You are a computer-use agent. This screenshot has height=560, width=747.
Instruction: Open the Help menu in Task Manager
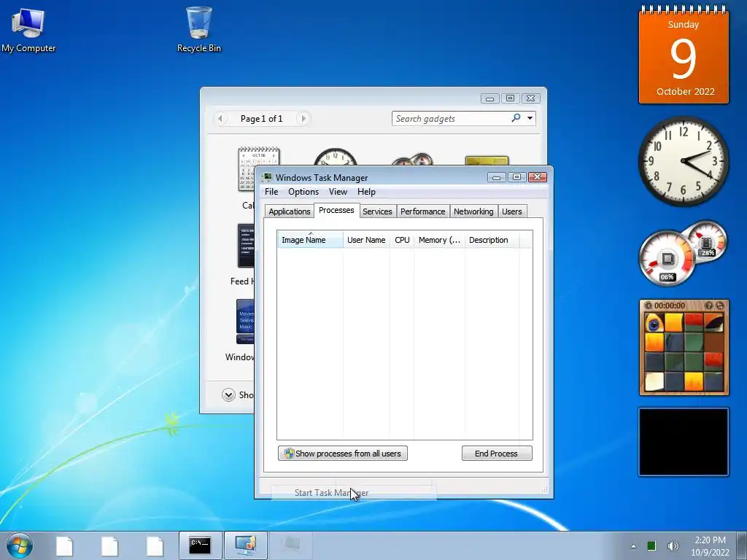tap(366, 192)
